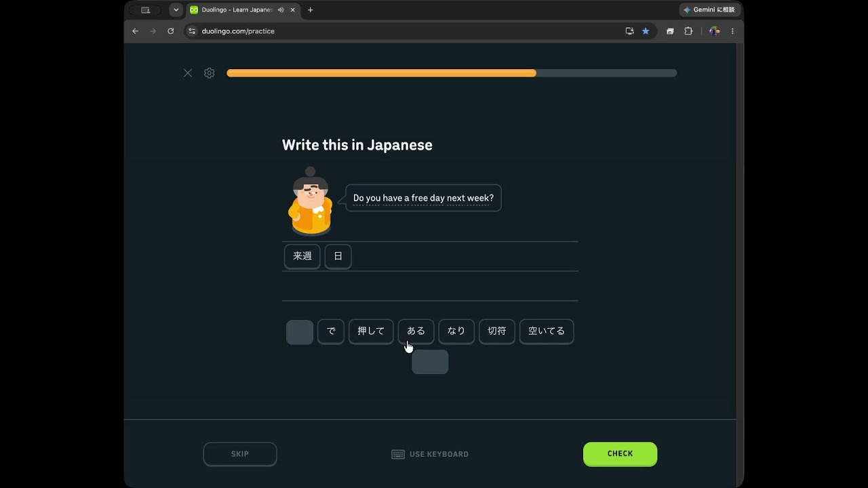Image resolution: width=868 pixels, height=488 pixels.
Task: Close the lesson with the X icon
Action: (x=188, y=73)
